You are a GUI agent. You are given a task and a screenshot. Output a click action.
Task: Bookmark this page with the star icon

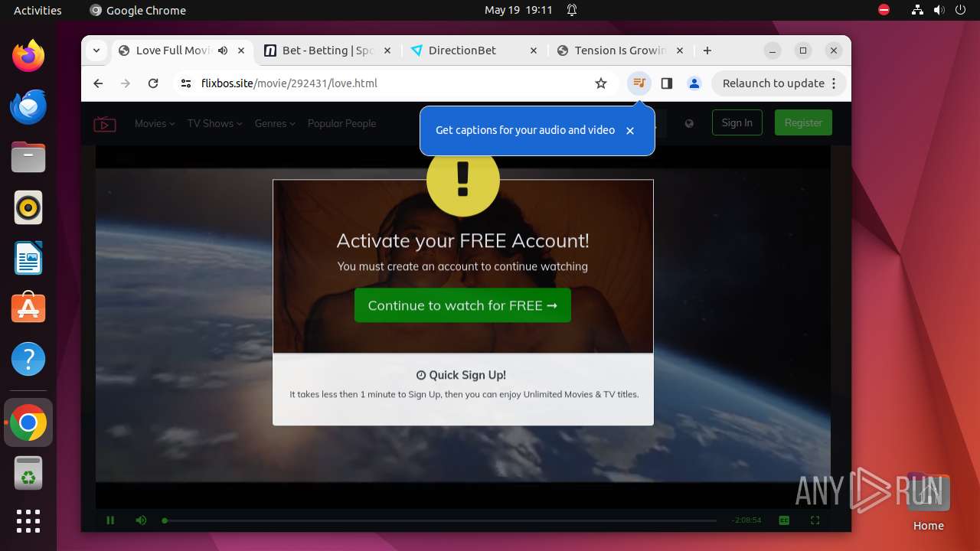601,83
